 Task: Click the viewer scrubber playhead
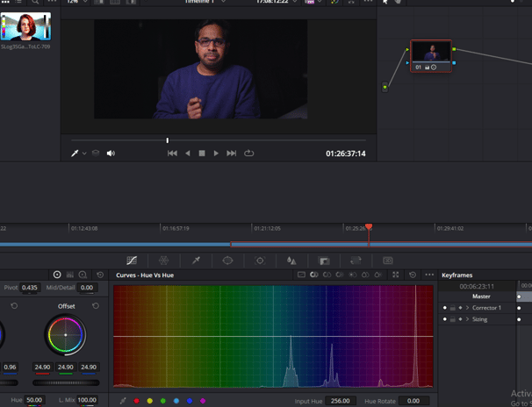168,140
